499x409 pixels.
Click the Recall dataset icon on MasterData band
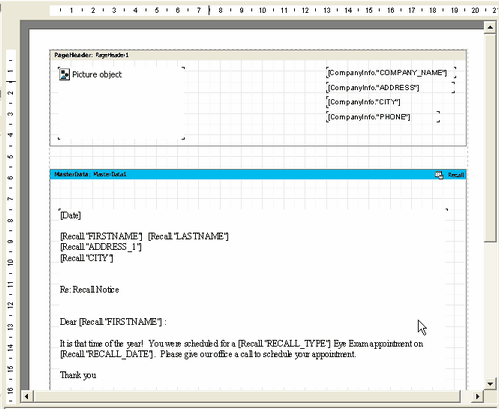pos(439,175)
